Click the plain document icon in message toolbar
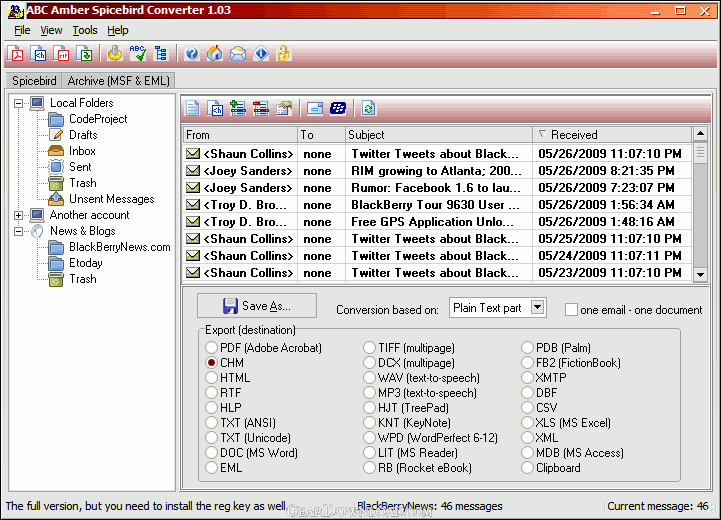The height and width of the screenshot is (520, 721). pos(193,109)
